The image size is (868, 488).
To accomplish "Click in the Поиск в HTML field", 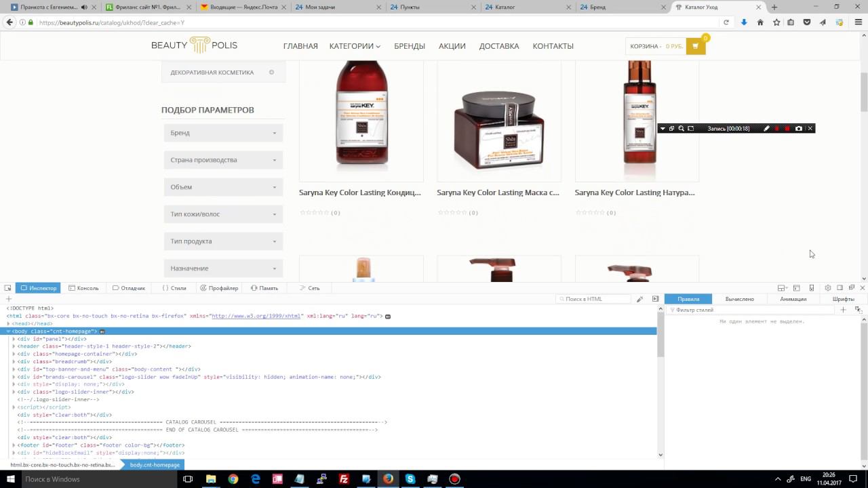I will click(x=593, y=299).
